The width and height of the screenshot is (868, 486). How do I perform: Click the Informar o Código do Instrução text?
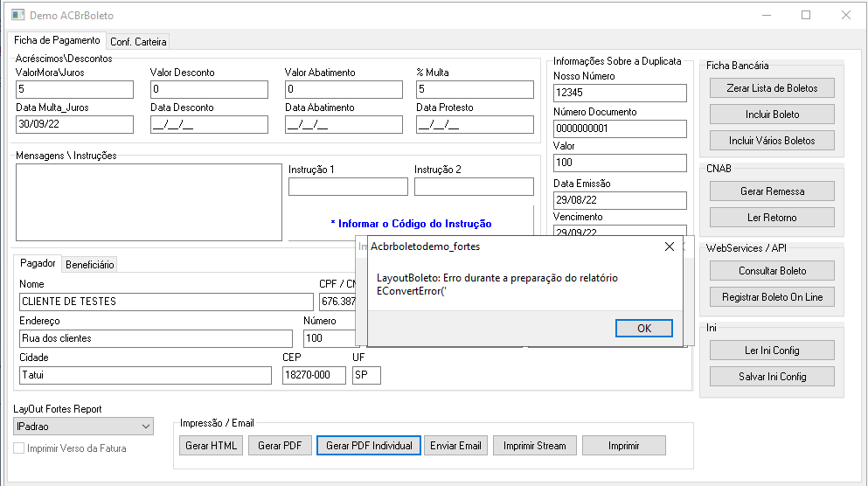[411, 224]
